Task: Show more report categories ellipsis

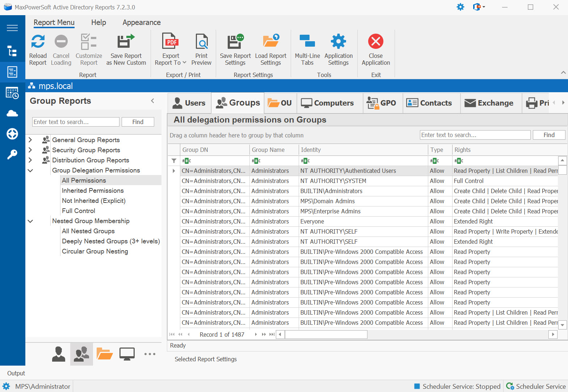Action: (150, 354)
